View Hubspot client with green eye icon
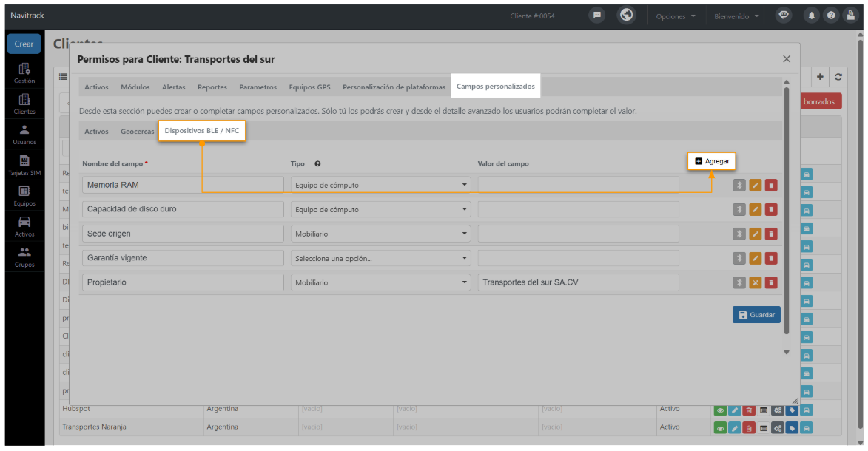 [x=720, y=410]
